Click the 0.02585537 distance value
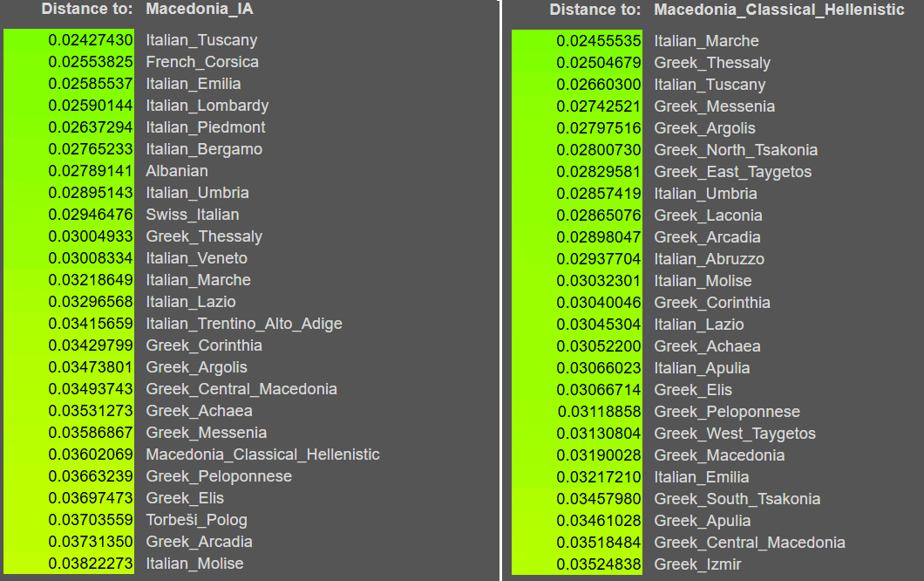Viewport: 924px width, 581px height. (91, 84)
